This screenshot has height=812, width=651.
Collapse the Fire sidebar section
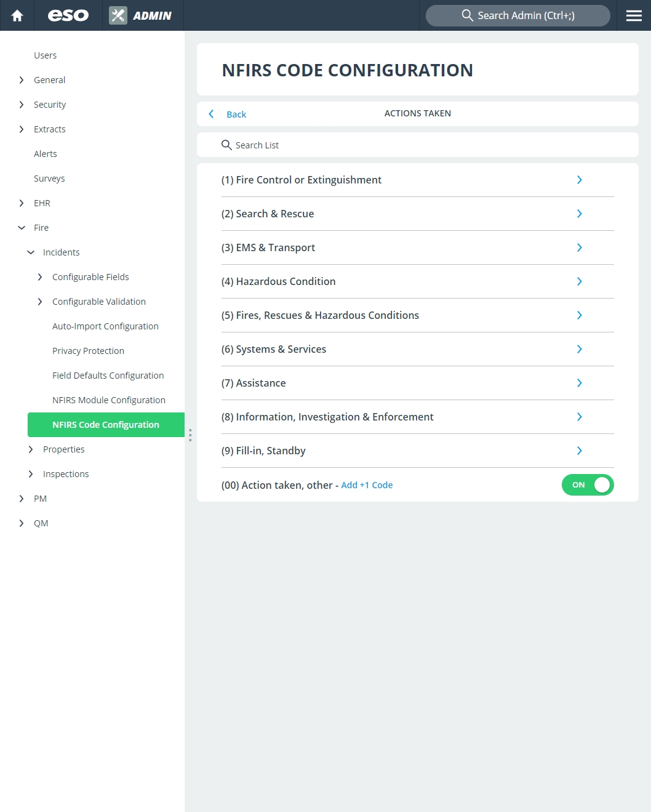coord(22,228)
